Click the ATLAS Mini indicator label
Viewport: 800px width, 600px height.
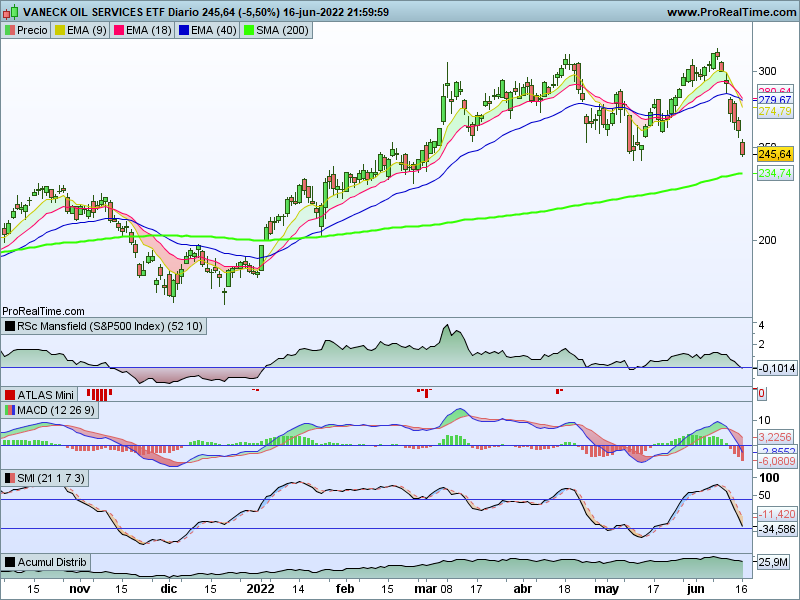tap(45, 395)
